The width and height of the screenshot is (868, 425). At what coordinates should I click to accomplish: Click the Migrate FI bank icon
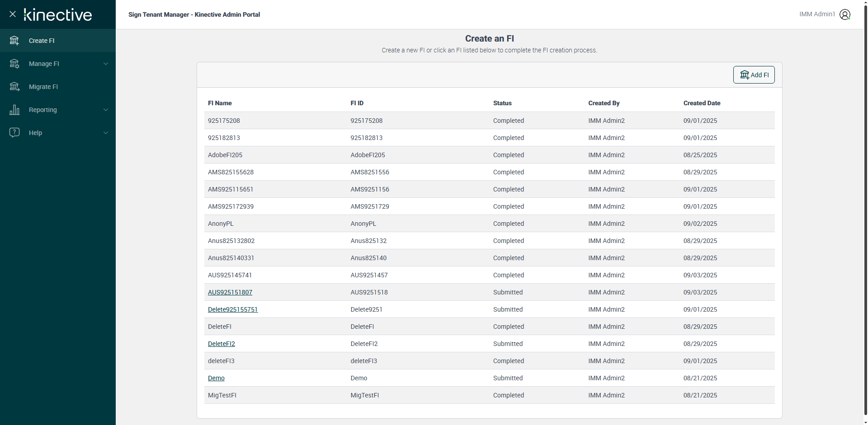[x=14, y=87]
